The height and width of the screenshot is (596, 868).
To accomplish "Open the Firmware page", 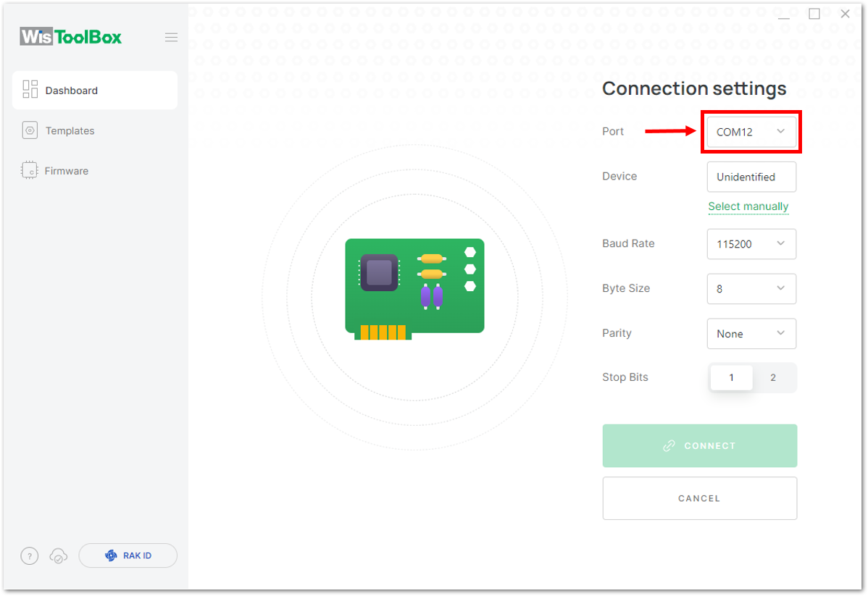I will (55, 170).
